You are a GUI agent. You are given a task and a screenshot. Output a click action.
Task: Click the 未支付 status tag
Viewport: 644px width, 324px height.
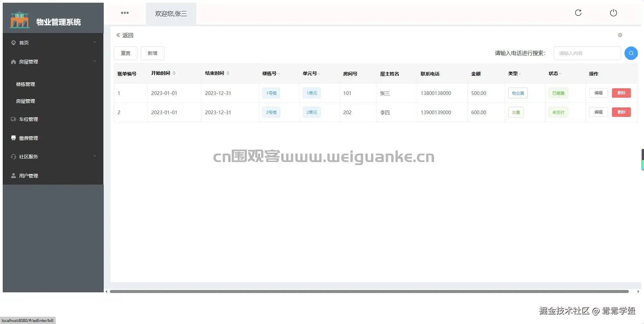click(558, 112)
